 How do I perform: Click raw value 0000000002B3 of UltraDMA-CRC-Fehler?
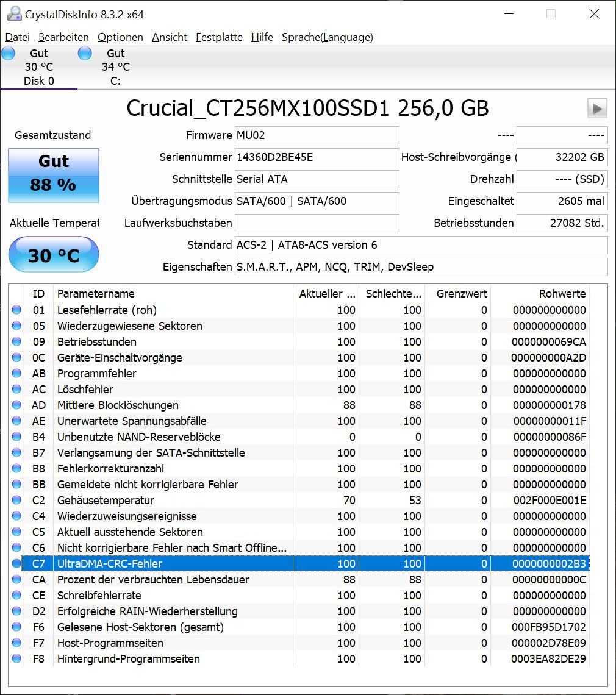pyautogui.click(x=549, y=564)
